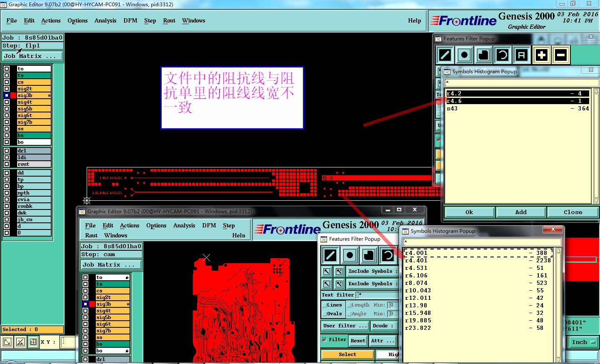The image size is (600, 364).
Task: Open the Exclude Symbols selector
Action: 373,284
